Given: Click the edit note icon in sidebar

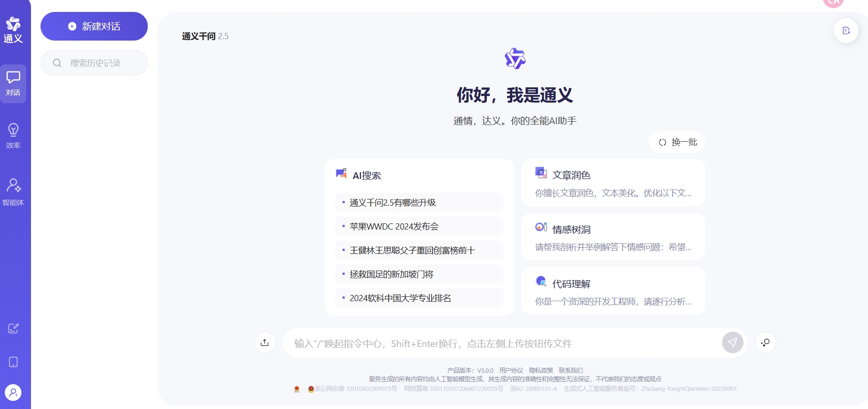Looking at the screenshot, I should [13, 328].
